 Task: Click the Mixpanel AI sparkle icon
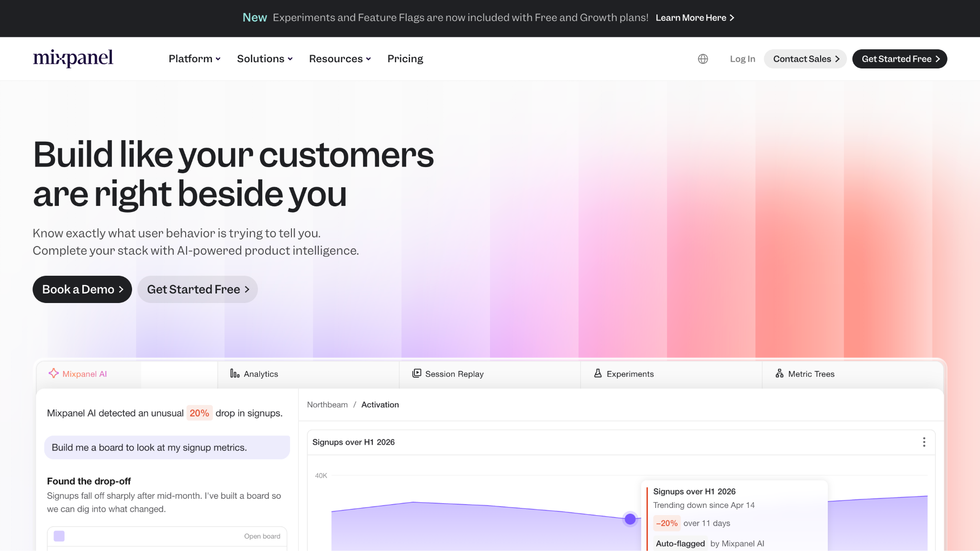tap(54, 373)
